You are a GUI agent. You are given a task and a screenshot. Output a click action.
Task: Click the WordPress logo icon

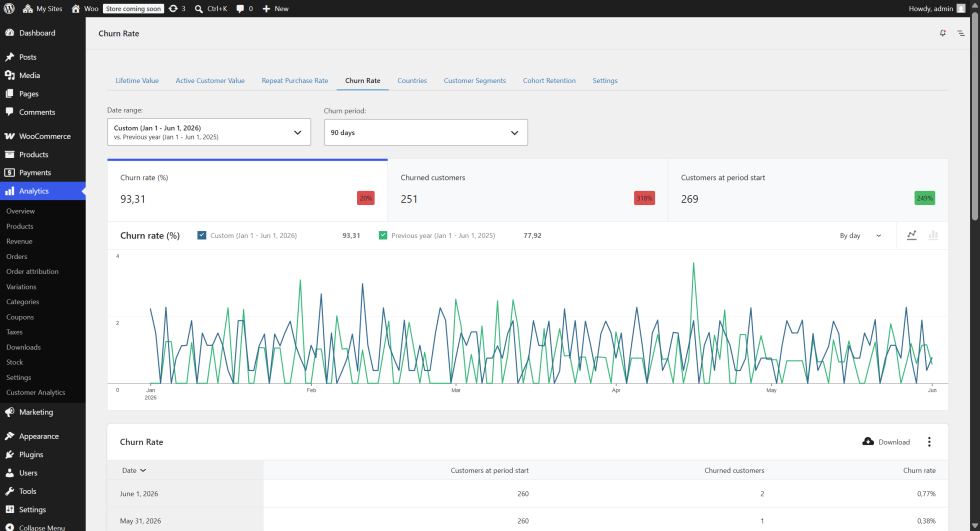click(x=9, y=9)
